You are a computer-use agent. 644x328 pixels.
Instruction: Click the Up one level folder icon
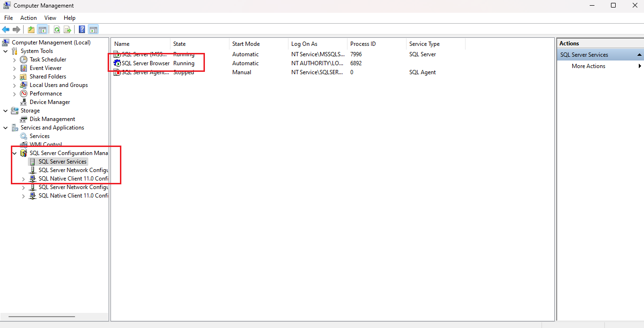click(x=31, y=29)
